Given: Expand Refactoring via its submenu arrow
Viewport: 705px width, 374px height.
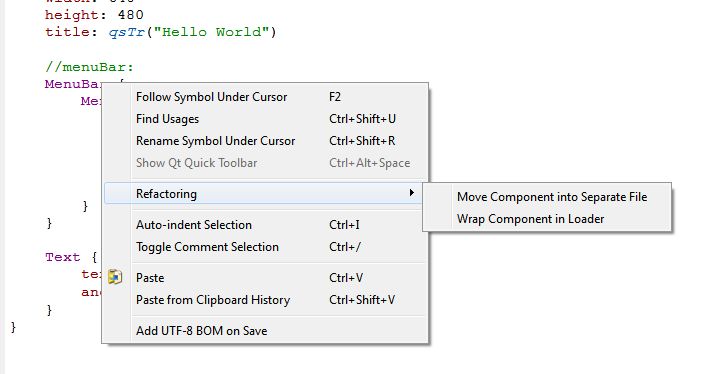Looking at the screenshot, I should tap(411, 193).
